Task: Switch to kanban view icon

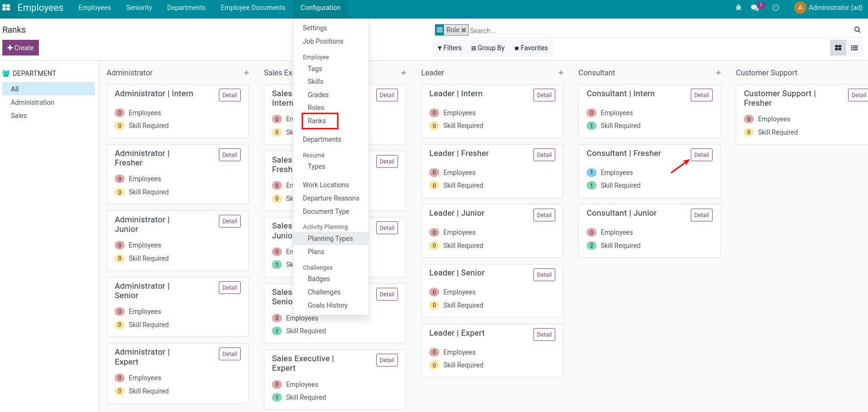Action: pos(838,48)
